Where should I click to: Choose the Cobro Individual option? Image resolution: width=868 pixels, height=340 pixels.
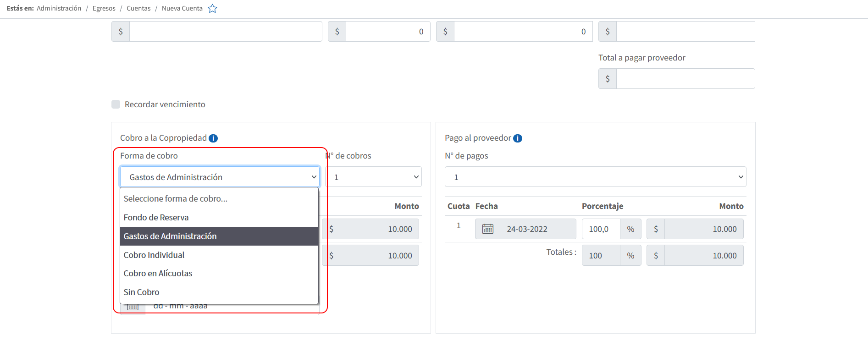click(219, 255)
